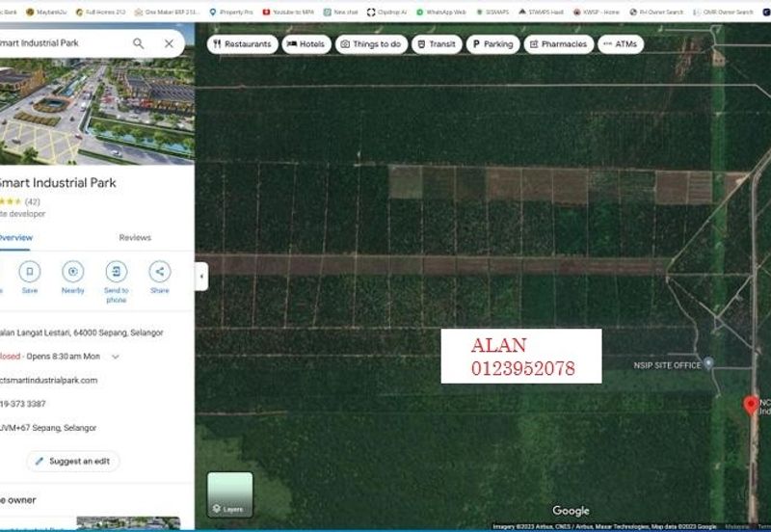Show Things to do on map
The height and width of the screenshot is (532, 771).
(371, 44)
